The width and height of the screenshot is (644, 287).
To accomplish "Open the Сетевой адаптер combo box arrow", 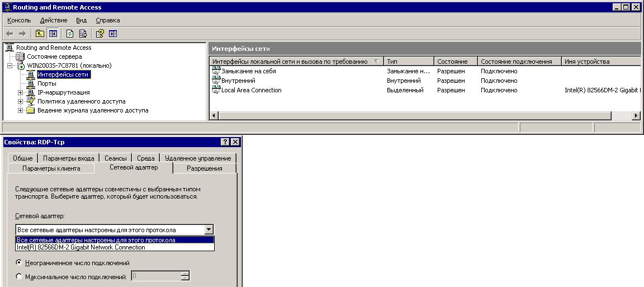I will pos(209,230).
